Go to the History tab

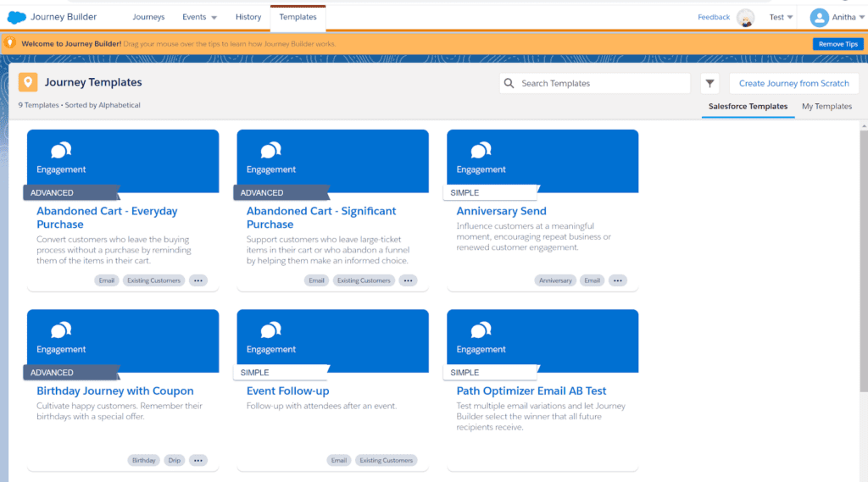pyautogui.click(x=248, y=17)
